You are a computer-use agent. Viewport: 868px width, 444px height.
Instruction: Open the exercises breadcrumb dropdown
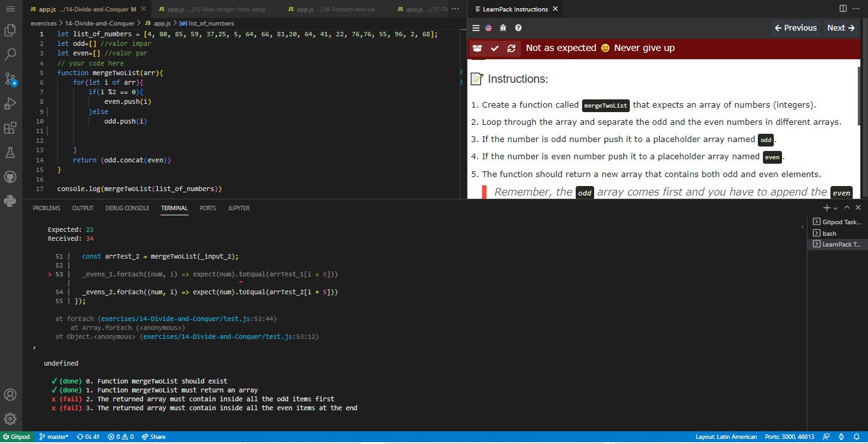[43, 22]
